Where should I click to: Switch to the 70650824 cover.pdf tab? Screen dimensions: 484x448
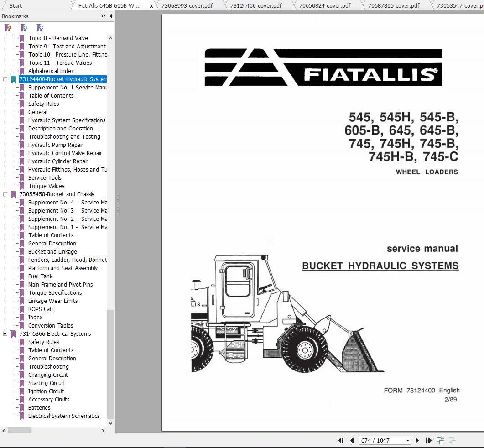tap(325, 5)
